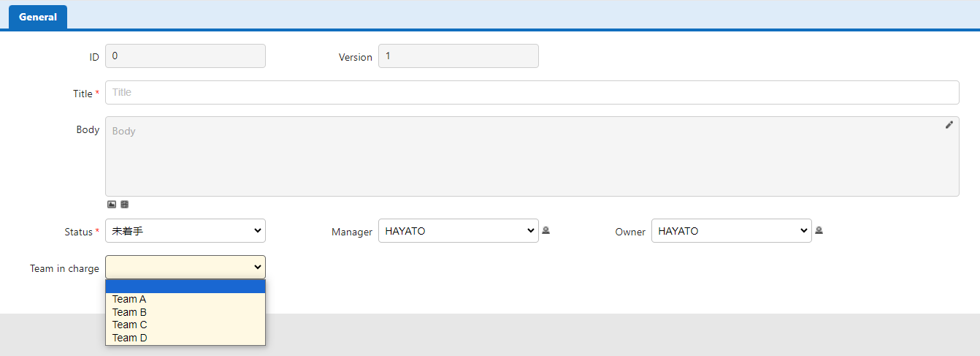980x356 pixels.
Task: Click the Body field label
Action: click(88, 129)
